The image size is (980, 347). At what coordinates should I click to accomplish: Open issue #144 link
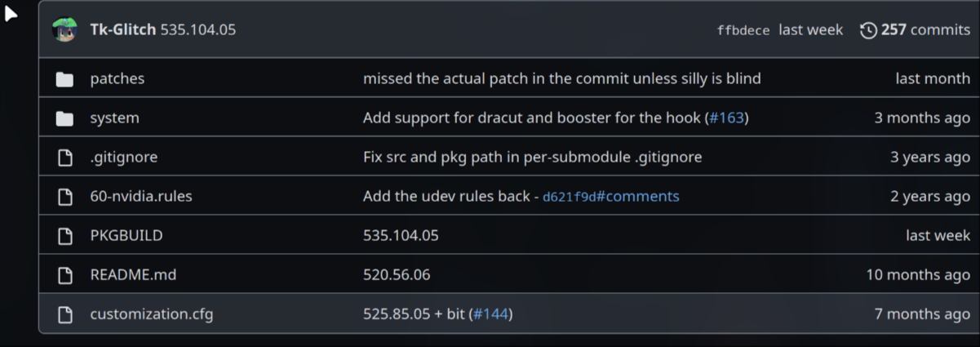[x=490, y=314]
